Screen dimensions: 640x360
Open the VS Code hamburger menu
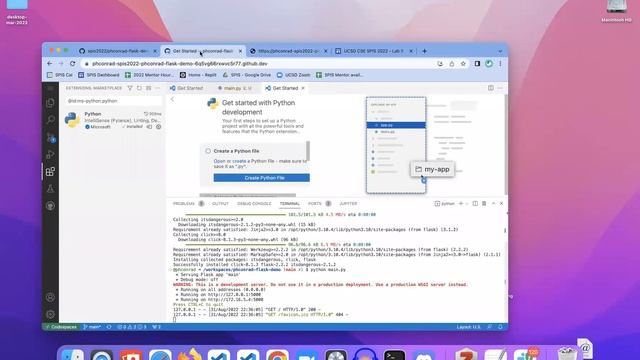pyautogui.click(x=50, y=88)
